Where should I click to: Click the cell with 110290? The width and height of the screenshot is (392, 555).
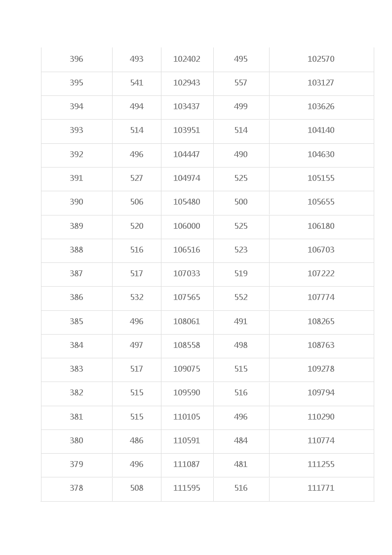pos(321,417)
